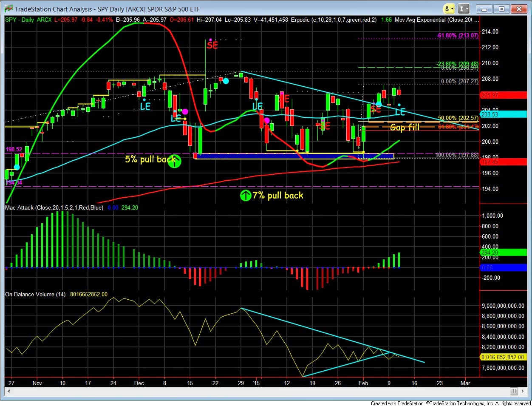This screenshot has width=532, height=406.
Task: Click the red 197.45 moving average badge
Action: (504, 162)
